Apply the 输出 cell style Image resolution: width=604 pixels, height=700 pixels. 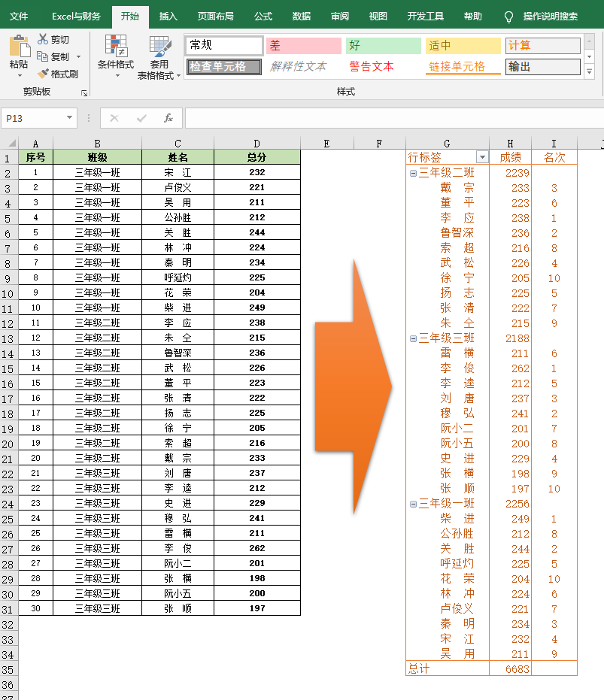click(543, 67)
